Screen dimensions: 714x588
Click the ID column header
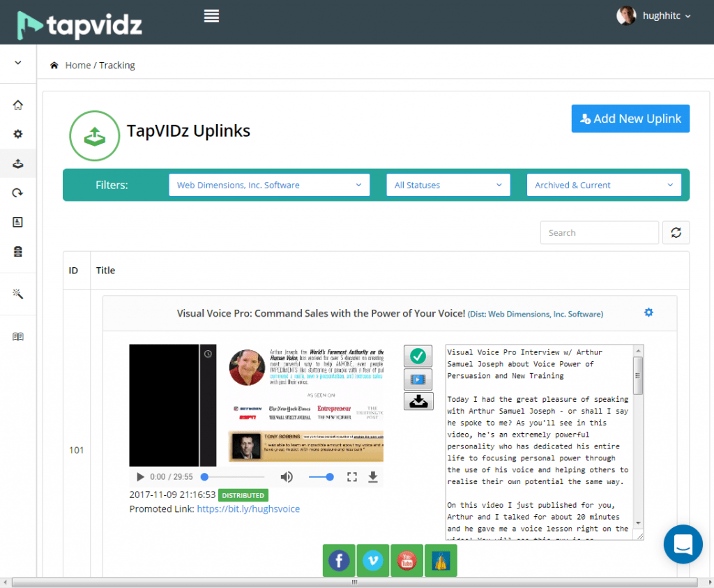click(73, 271)
